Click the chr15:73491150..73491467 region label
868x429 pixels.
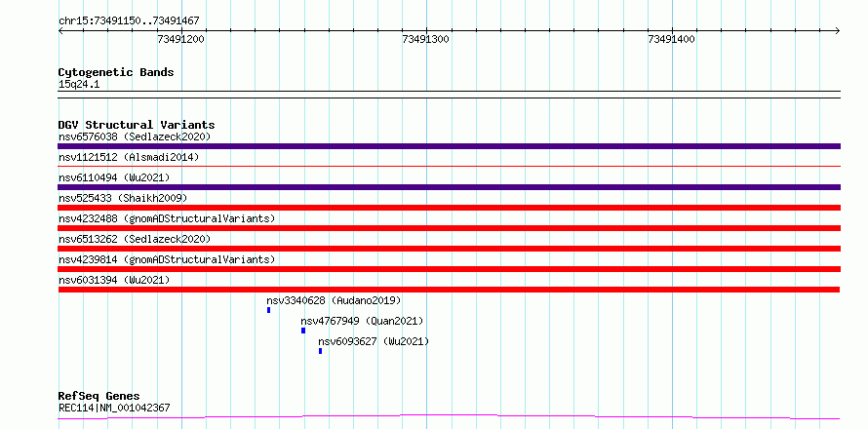pos(129,21)
